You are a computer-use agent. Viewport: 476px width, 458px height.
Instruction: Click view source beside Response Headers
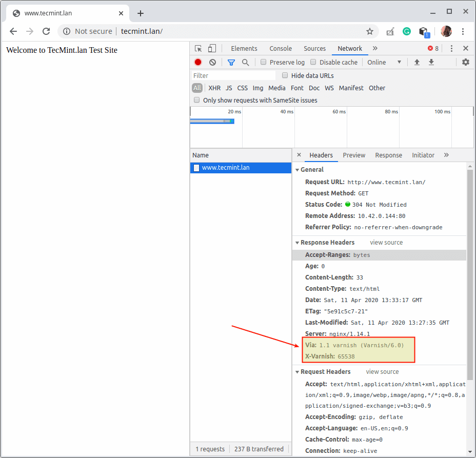click(386, 243)
